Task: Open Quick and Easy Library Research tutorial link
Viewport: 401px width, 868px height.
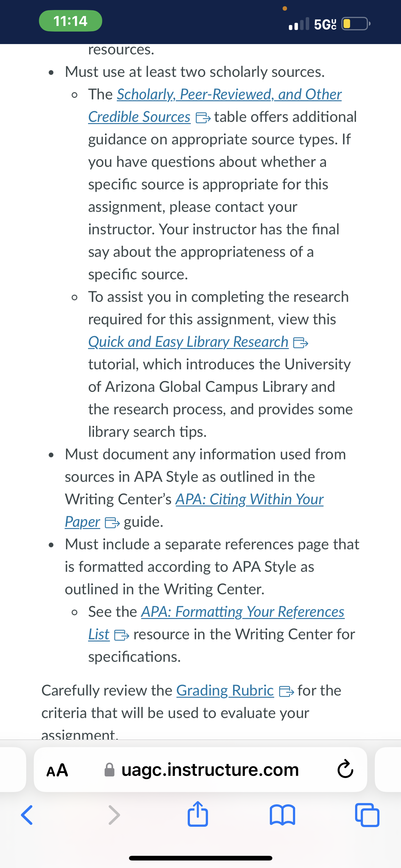Action: [188, 342]
